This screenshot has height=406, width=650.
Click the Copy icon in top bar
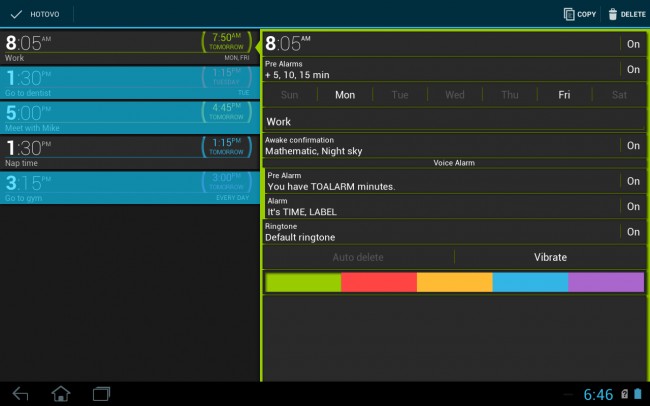[569, 14]
